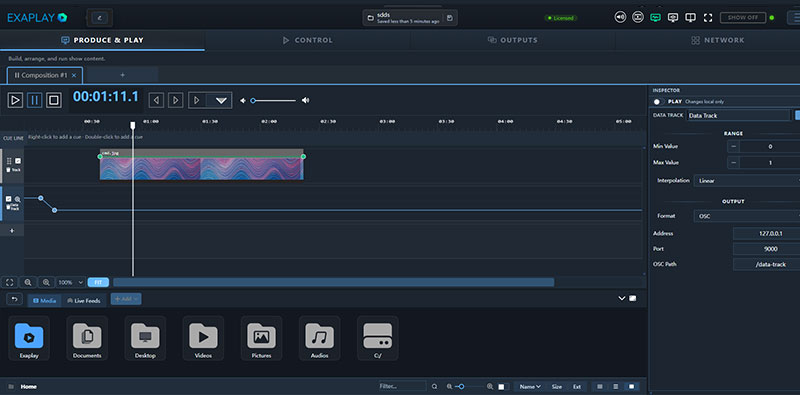Open the play mode dropdown arrow

[x=221, y=101]
